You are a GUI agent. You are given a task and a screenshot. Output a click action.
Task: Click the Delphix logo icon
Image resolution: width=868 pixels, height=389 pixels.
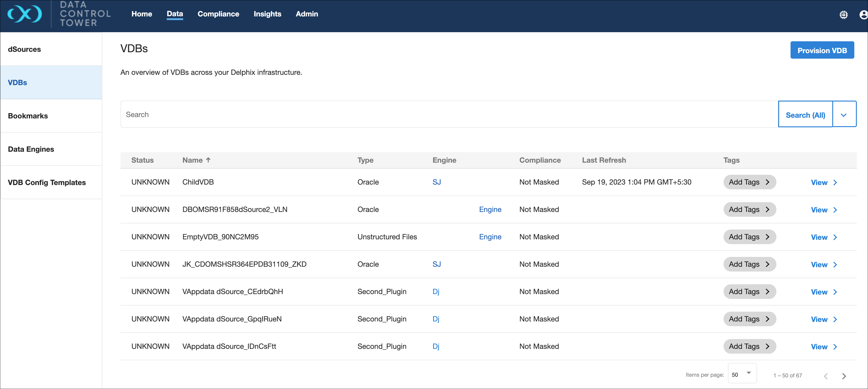(25, 14)
